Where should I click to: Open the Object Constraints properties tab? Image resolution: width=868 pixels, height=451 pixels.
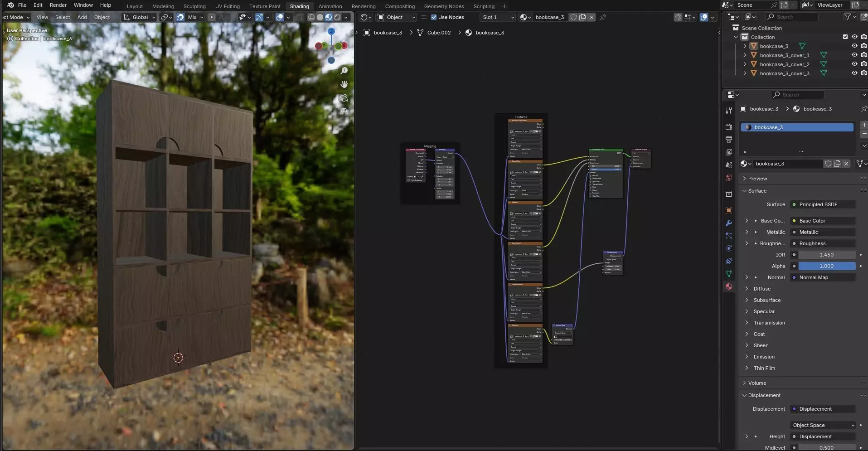[x=729, y=261]
